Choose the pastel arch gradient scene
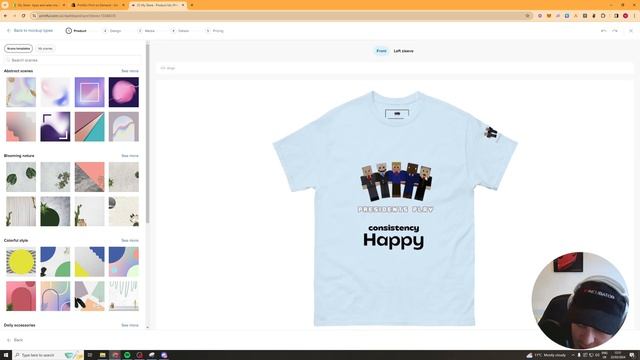 (x=55, y=296)
